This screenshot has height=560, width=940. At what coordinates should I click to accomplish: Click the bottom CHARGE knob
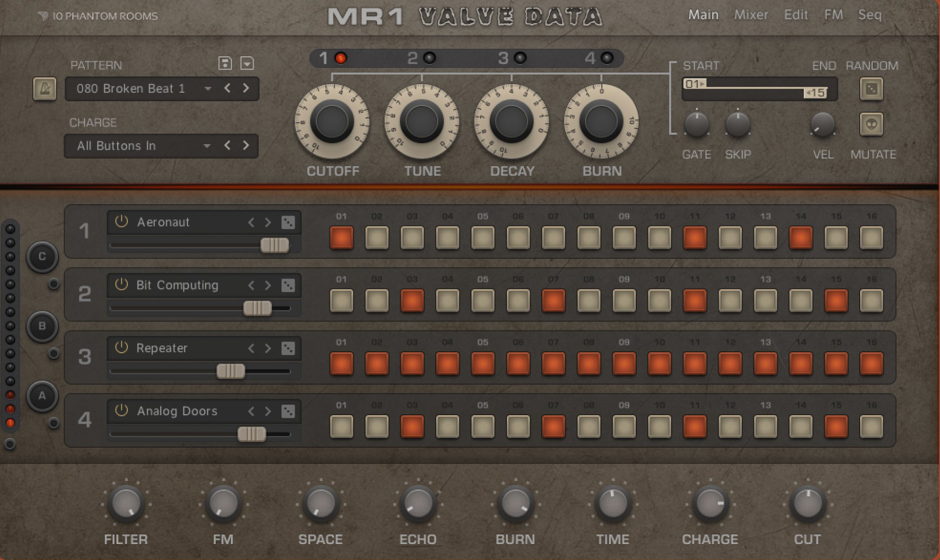pos(710,504)
